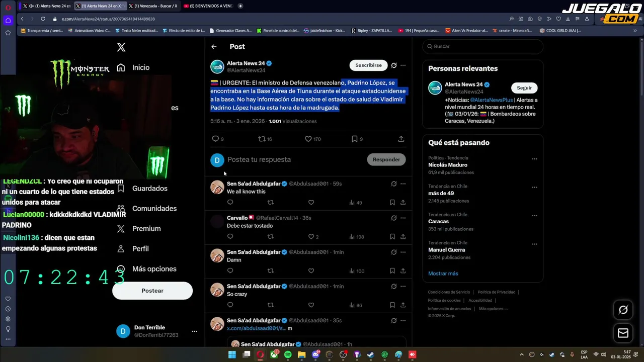Open the @AlertaNewsPlus mention link

coord(492,100)
